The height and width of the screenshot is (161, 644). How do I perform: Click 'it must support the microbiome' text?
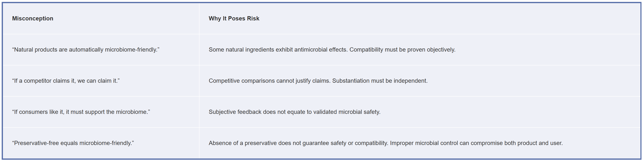click(108, 112)
